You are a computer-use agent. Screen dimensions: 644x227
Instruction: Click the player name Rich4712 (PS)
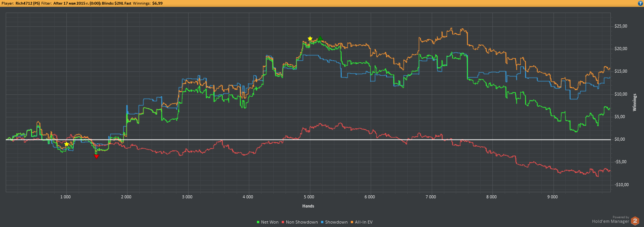(27, 3)
